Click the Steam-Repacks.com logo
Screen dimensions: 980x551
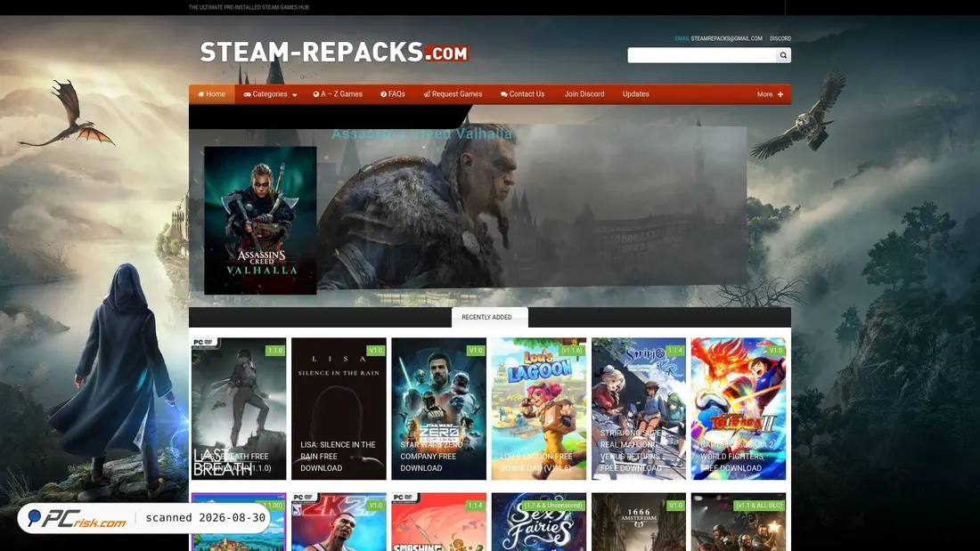[334, 53]
